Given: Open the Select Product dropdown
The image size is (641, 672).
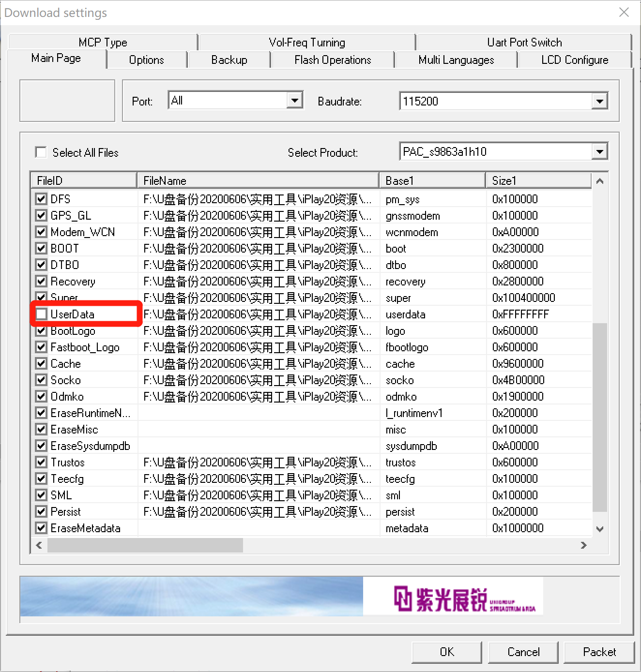Looking at the screenshot, I should tap(600, 151).
